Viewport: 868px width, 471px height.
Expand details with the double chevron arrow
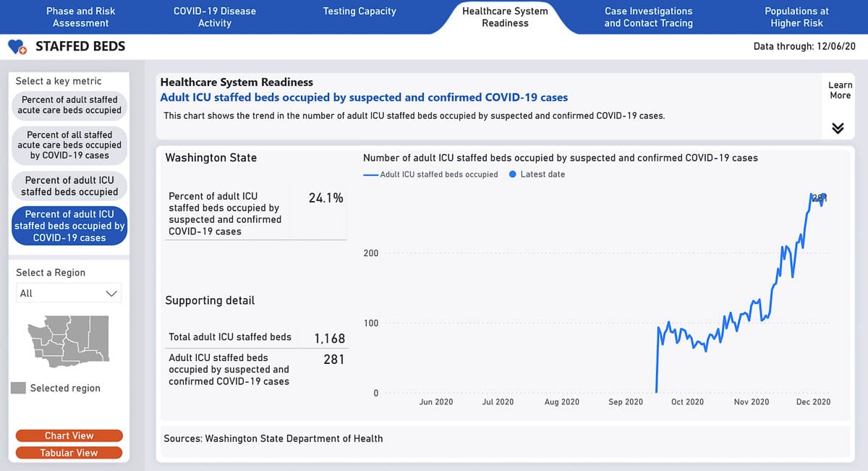click(838, 128)
